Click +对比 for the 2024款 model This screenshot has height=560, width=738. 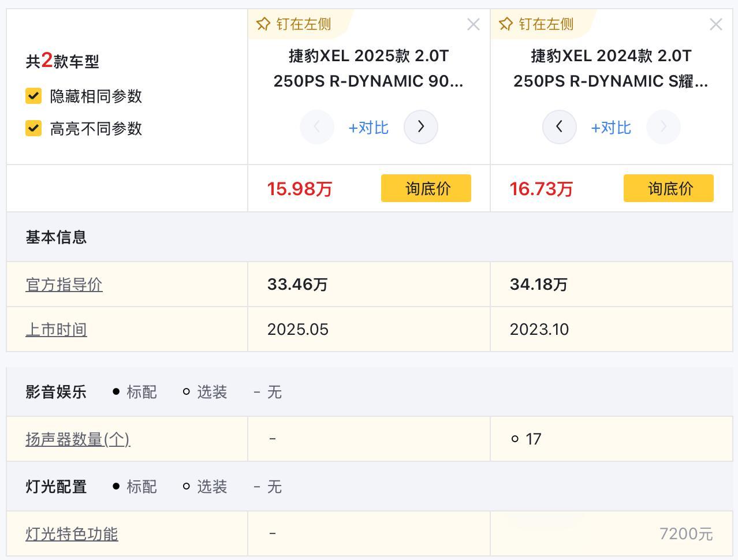click(x=611, y=128)
